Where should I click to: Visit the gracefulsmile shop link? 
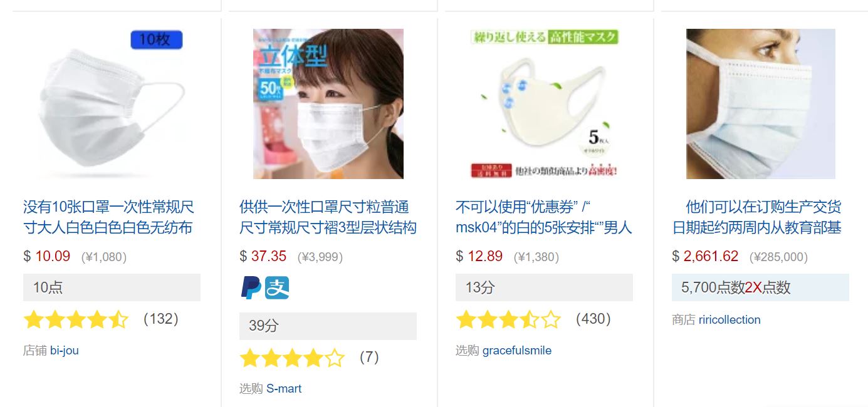(x=517, y=351)
